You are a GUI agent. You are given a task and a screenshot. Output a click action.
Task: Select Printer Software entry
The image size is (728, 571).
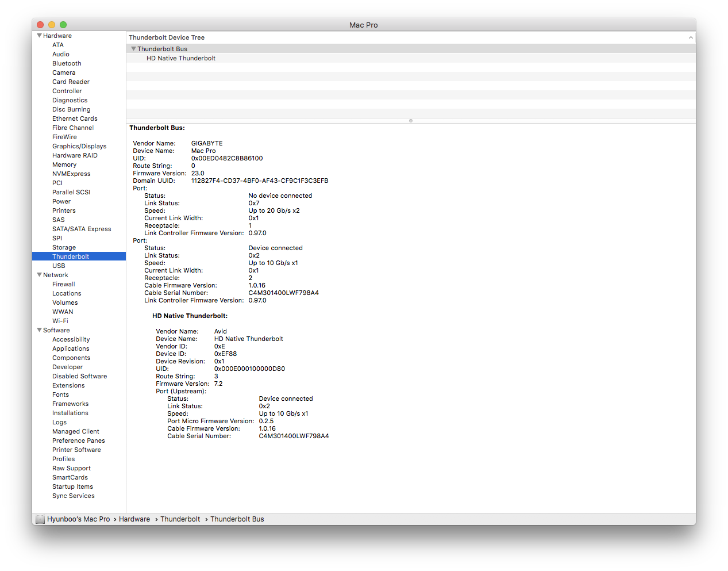[76, 450]
